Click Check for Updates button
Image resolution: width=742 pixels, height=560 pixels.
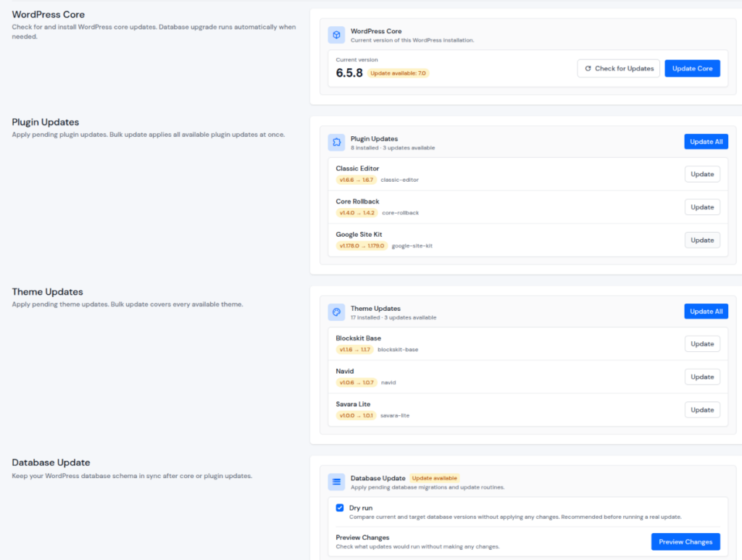click(x=619, y=69)
